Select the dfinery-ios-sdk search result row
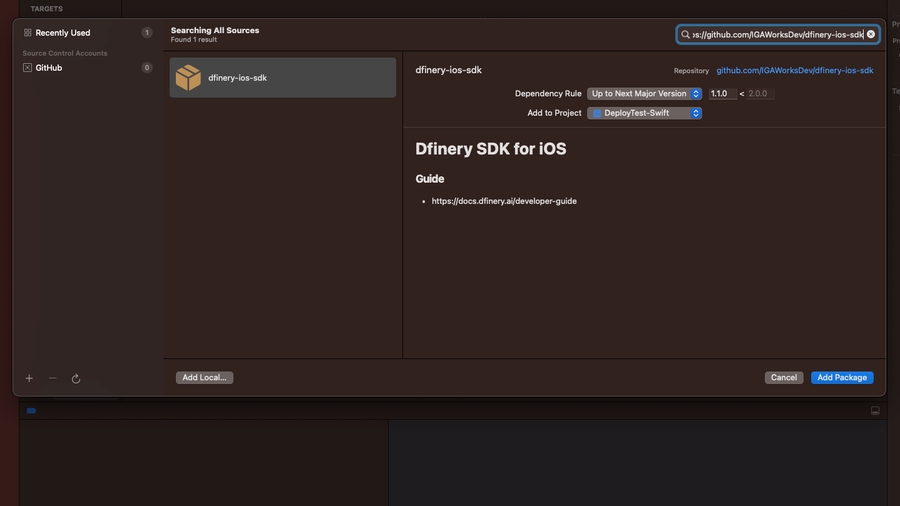900x506 pixels. (282, 78)
